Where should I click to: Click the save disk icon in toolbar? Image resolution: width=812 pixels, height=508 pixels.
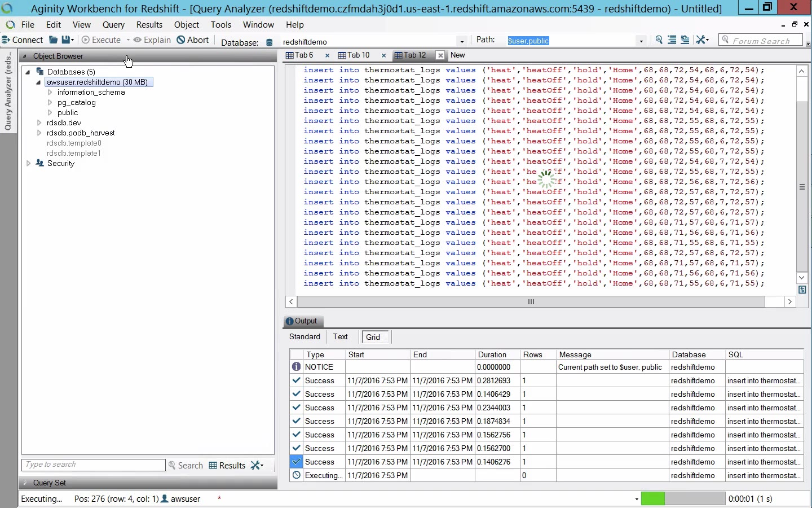(x=67, y=40)
